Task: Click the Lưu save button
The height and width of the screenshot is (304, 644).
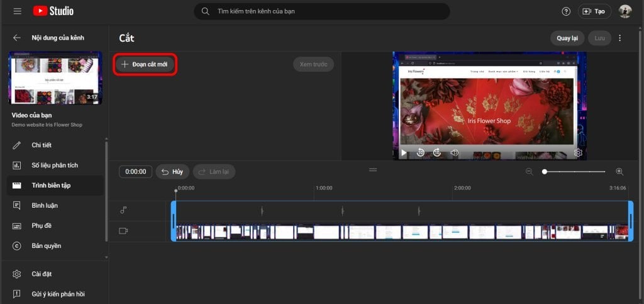Action: (599, 38)
